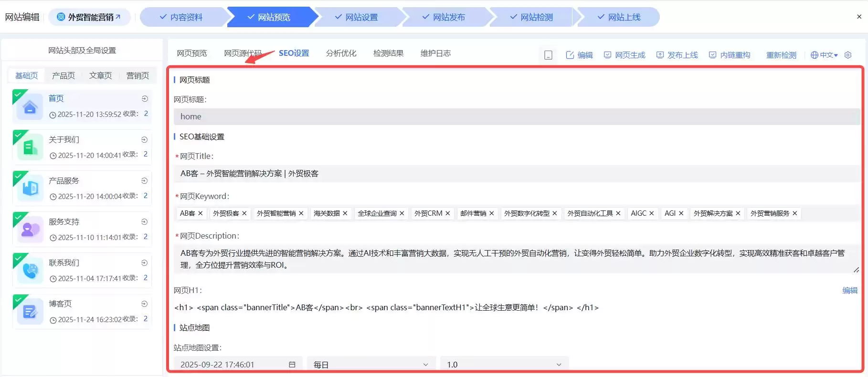Click the arrow icon beside 关于我们

click(145, 140)
